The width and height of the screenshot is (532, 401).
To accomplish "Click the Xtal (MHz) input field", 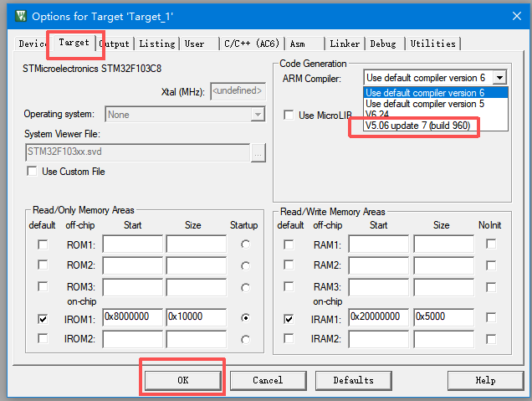I will pyautogui.click(x=238, y=91).
